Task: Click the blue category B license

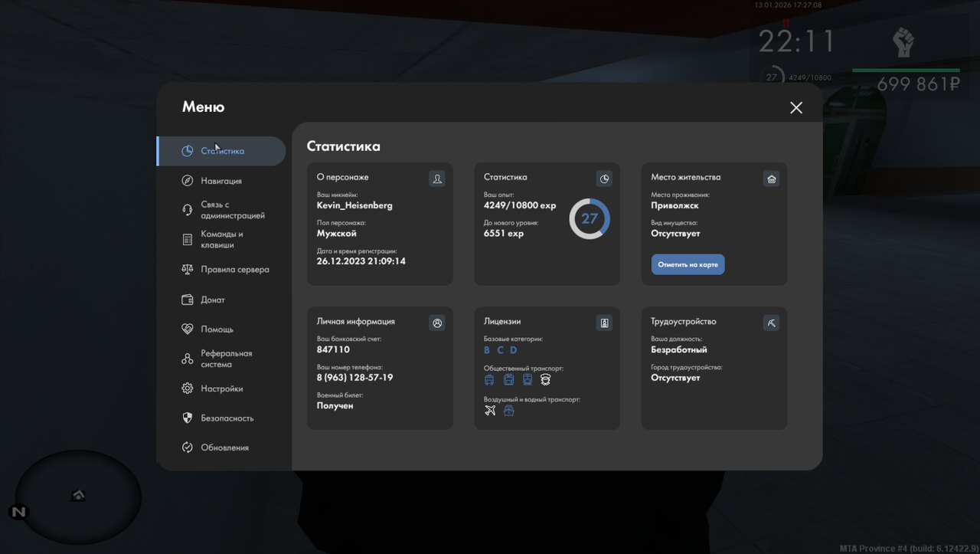Action: [487, 350]
